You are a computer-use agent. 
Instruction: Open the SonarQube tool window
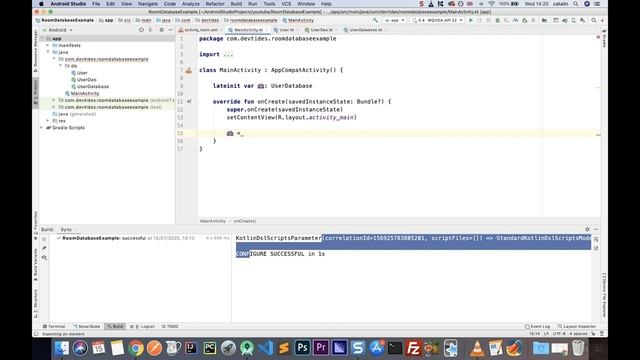[x=86, y=326]
